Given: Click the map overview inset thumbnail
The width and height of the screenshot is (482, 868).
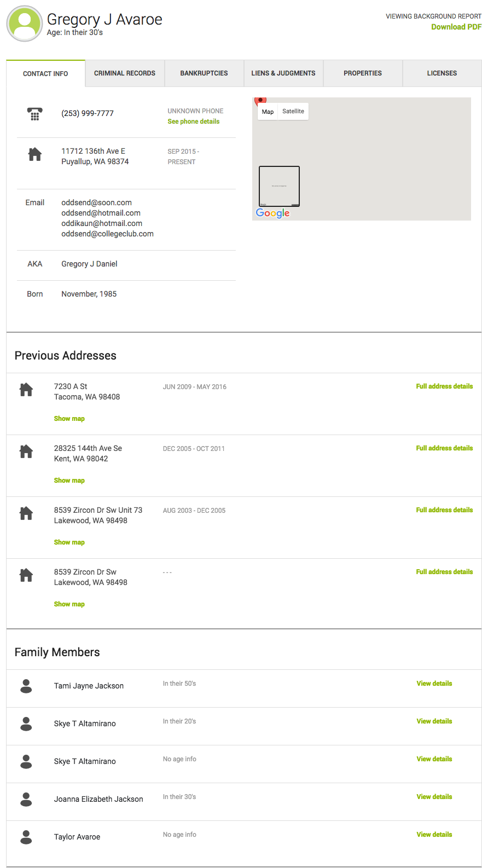Looking at the screenshot, I should point(279,186).
